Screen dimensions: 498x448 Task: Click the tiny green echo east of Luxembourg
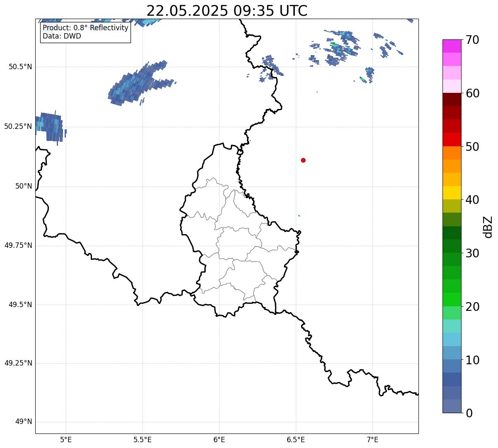pos(299,216)
